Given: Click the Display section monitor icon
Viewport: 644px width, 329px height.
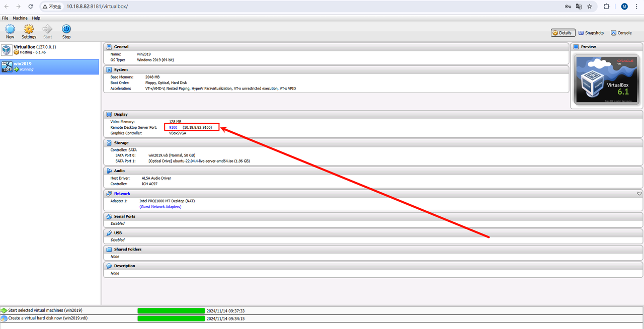Looking at the screenshot, I should [109, 114].
